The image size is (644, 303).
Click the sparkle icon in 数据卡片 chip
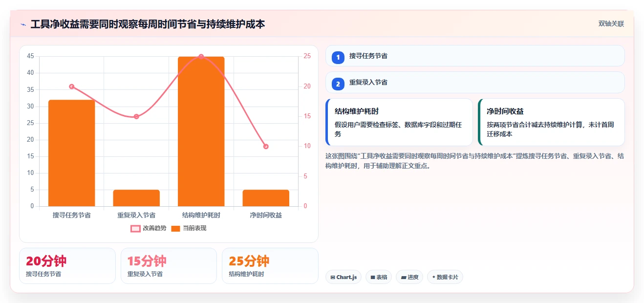coord(434,277)
